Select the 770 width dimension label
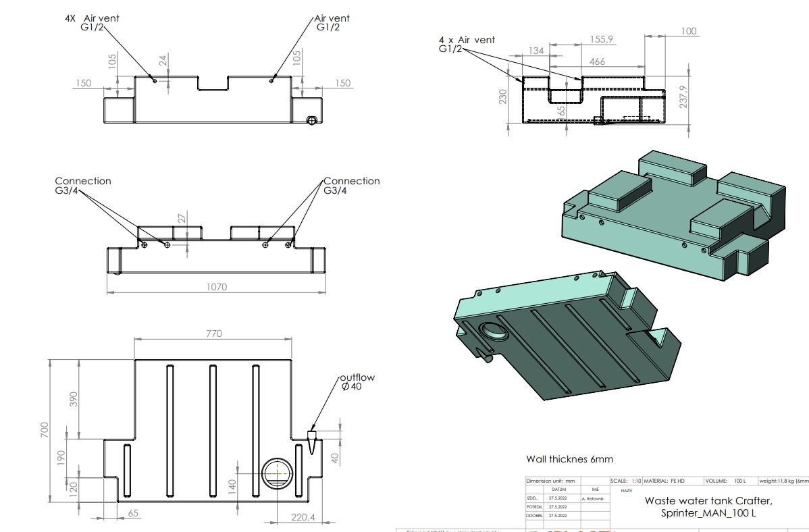The height and width of the screenshot is (532, 809). coord(213,334)
